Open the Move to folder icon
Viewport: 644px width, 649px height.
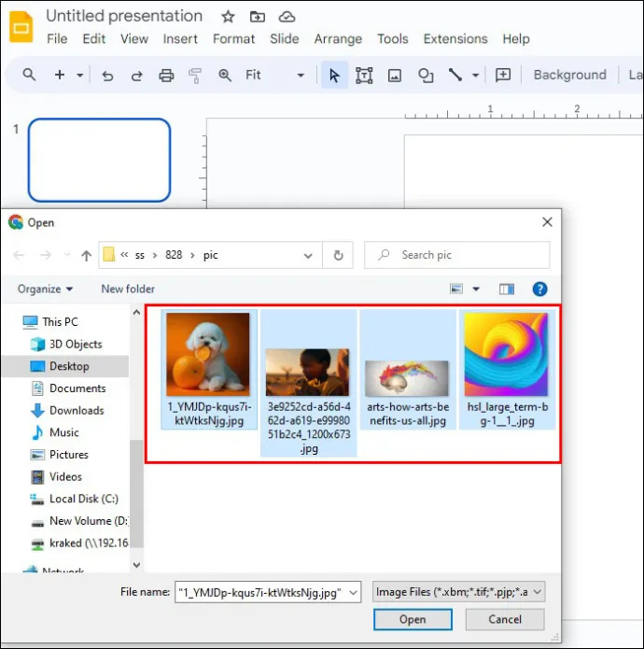(x=258, y=17)
